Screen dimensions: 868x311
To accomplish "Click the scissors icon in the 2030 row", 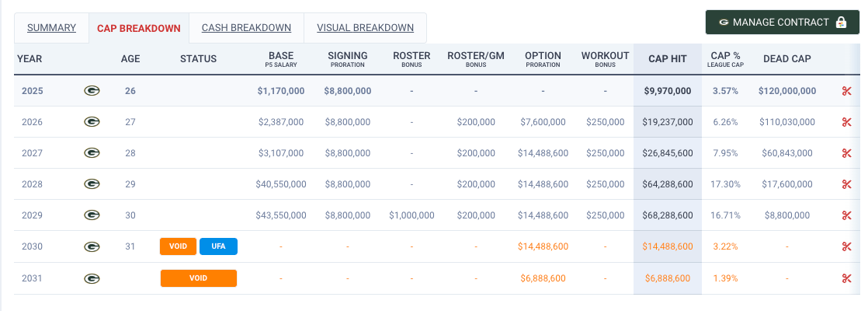I will 846,246.
